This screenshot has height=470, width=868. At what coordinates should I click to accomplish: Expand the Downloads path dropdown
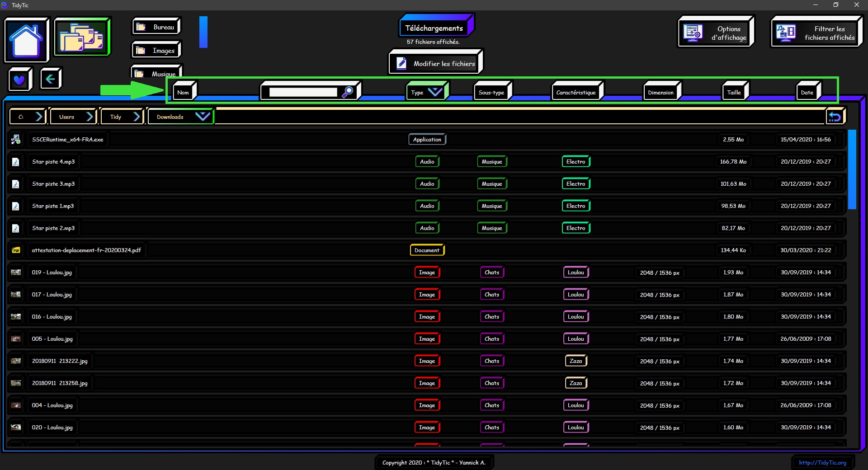coord(202,117)
